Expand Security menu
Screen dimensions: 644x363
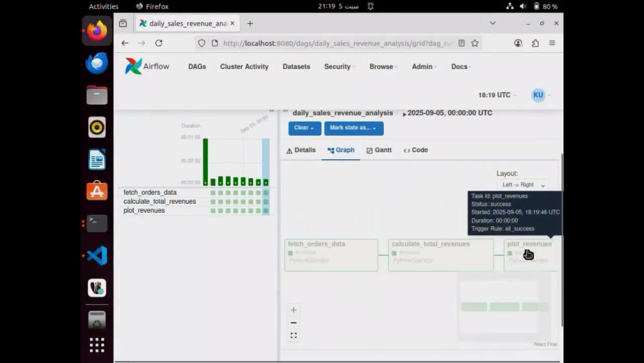pos(339,66)
